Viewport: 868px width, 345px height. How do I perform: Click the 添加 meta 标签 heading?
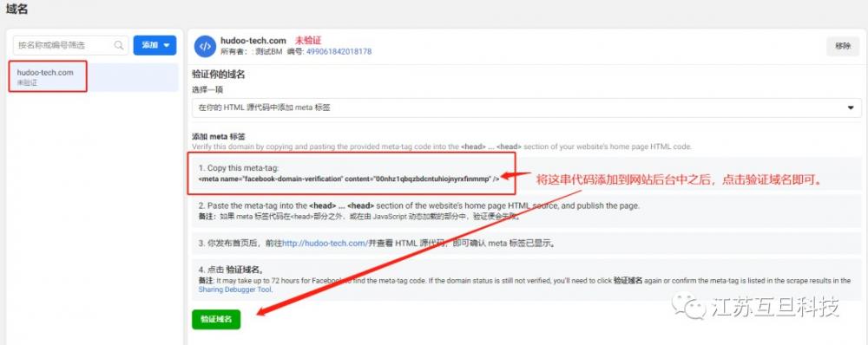[218, 137]
